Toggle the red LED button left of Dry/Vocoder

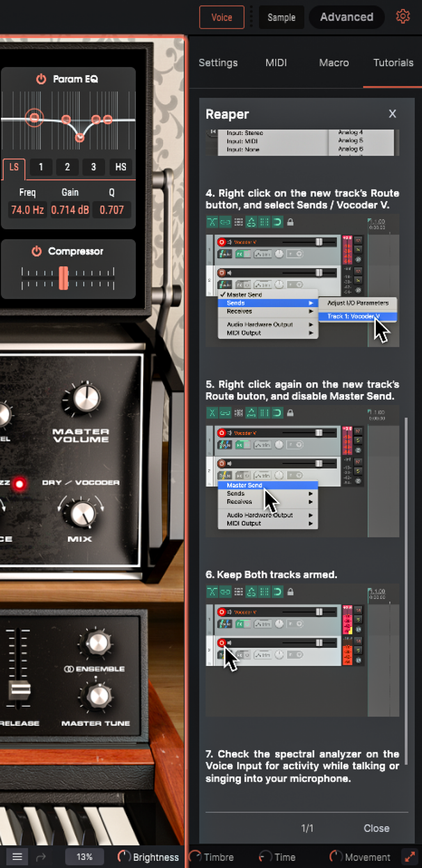[x=19, y=484]
